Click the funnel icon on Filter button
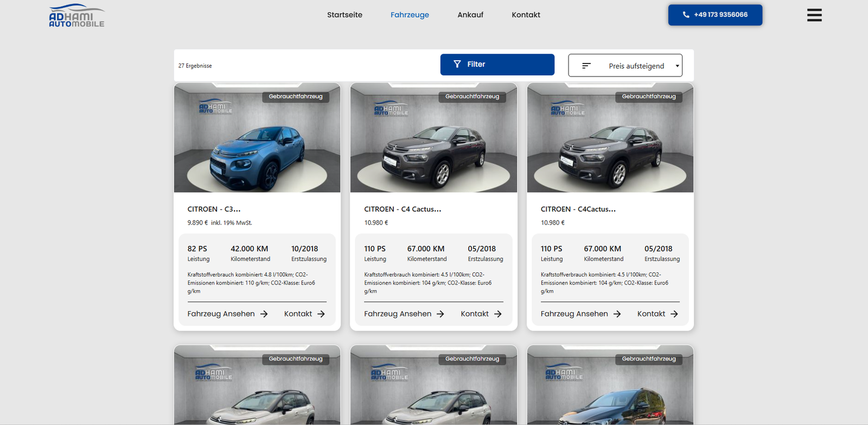868x425 pixels. click(x=457, y=64)
